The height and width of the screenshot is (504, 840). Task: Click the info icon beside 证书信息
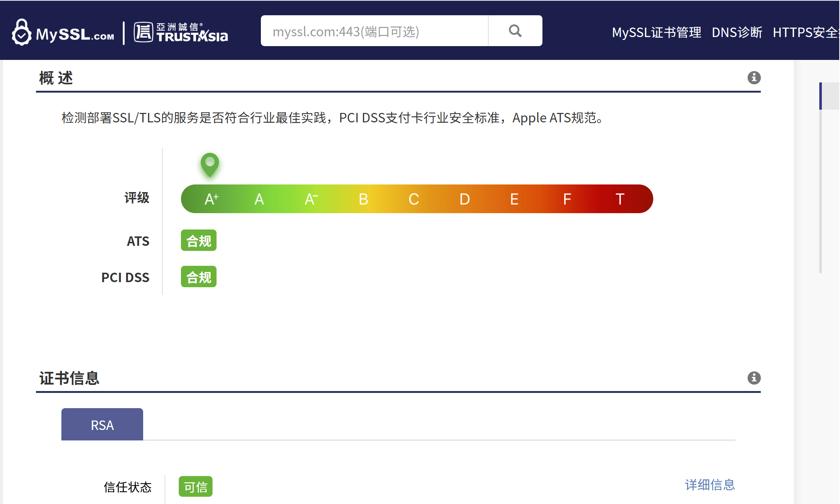(754, 378)
